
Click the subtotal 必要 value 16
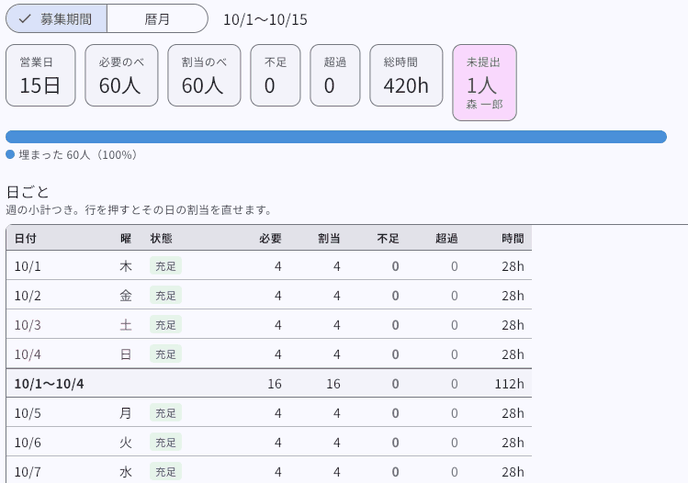point(275,384)
